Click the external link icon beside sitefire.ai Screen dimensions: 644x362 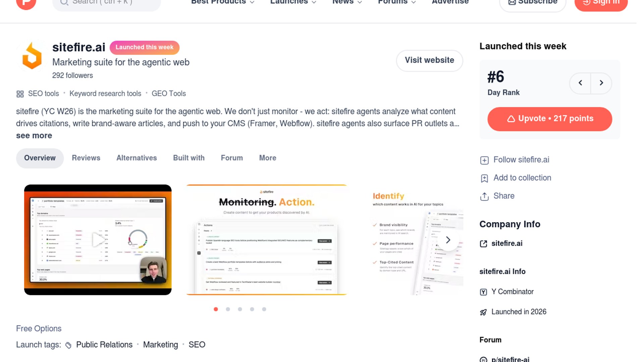click(x=483, y=244)
